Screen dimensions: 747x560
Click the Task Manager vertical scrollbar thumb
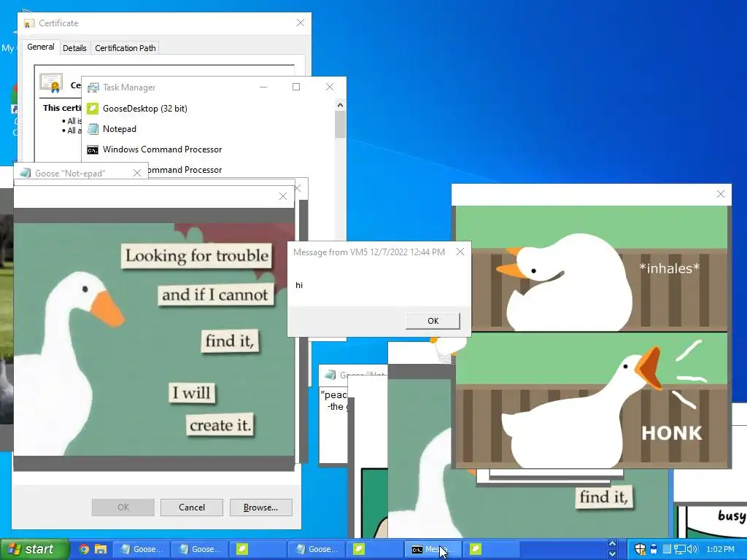coord(340,124)
